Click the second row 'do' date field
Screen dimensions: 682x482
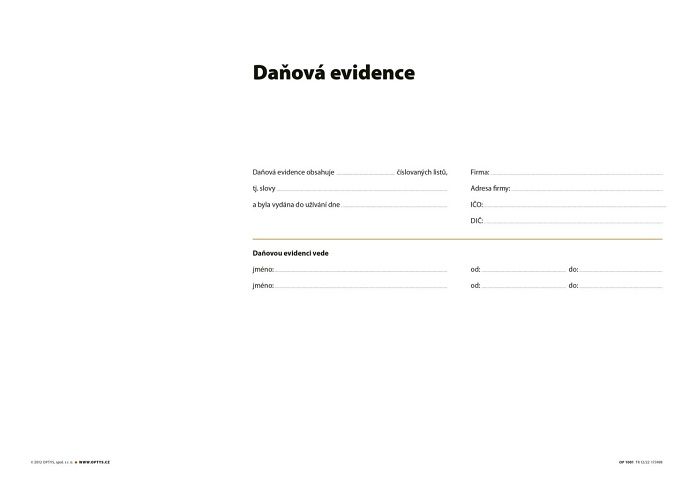[x=621, y=286]
